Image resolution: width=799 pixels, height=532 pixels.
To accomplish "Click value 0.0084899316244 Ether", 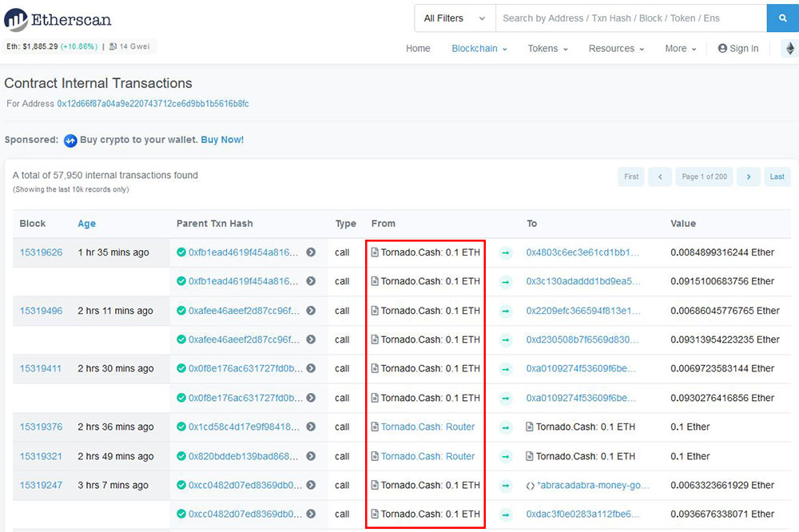I will pyautogui.click(x=722, y=252).
